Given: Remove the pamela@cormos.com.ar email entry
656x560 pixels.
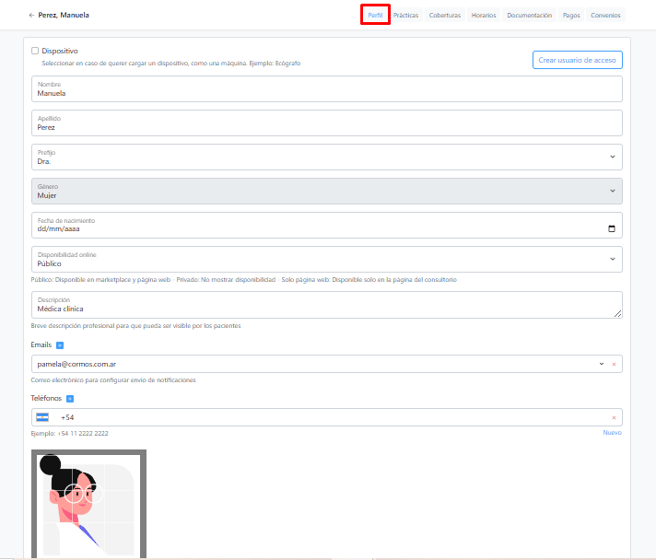Looking at the screenshot, I should click(x=614, y=364).
